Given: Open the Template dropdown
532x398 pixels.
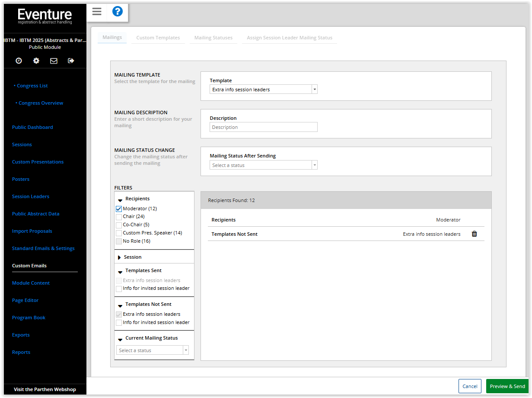Looking at the screenshot, I should (x=263, y=90).
